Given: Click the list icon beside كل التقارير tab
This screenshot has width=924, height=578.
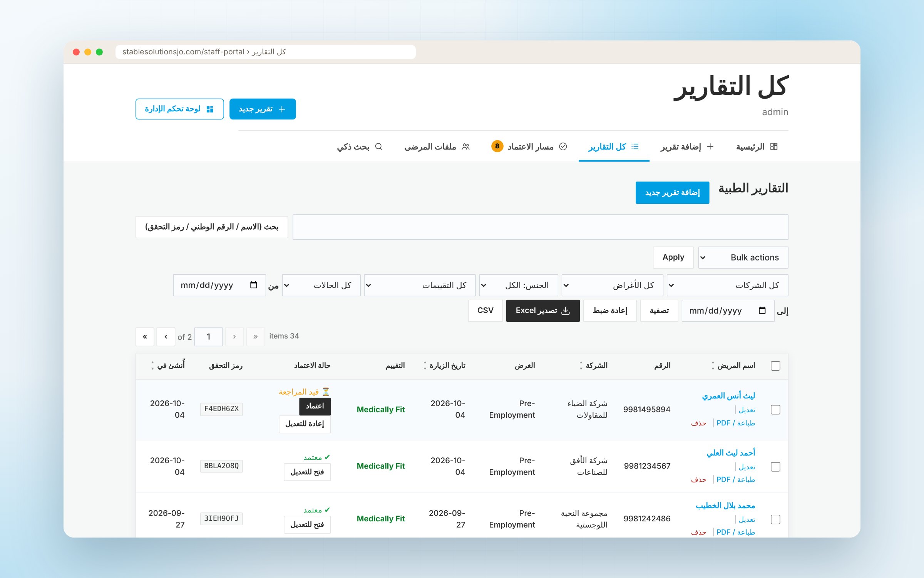Looking at the screenshot, I should click(x=635, y=146).
